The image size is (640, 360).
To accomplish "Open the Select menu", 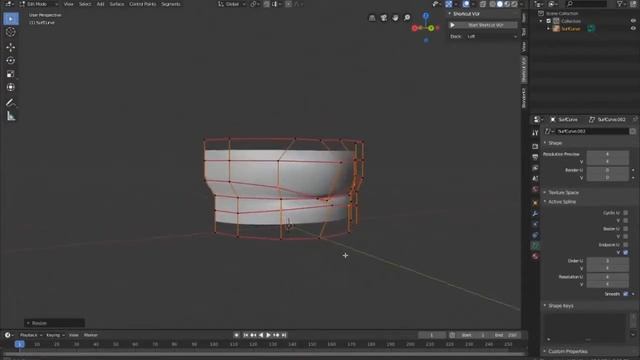I will coord(85,4).
